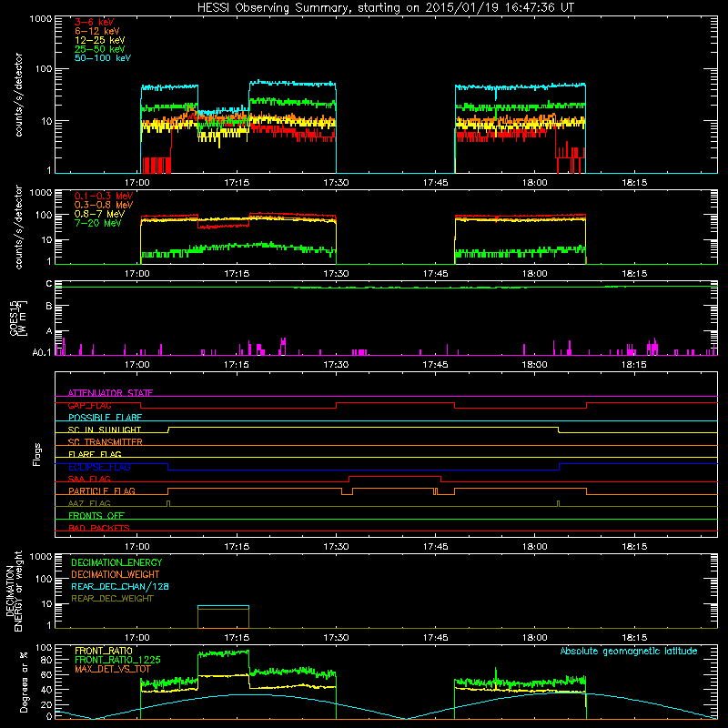Click the 17:00 tick on top plot

click(x=137, y=183)
